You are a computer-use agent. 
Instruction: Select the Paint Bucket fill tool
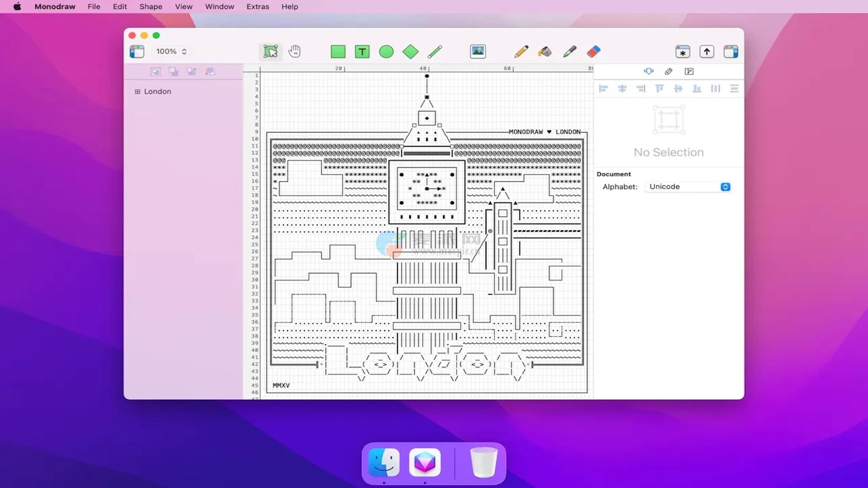[x=545, y=52]
